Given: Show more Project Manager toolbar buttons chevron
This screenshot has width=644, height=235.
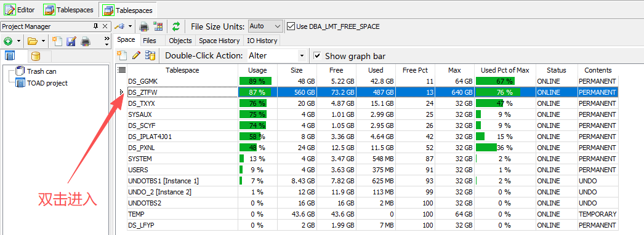Looking at the screenshot, I should (x=107, y=41).
